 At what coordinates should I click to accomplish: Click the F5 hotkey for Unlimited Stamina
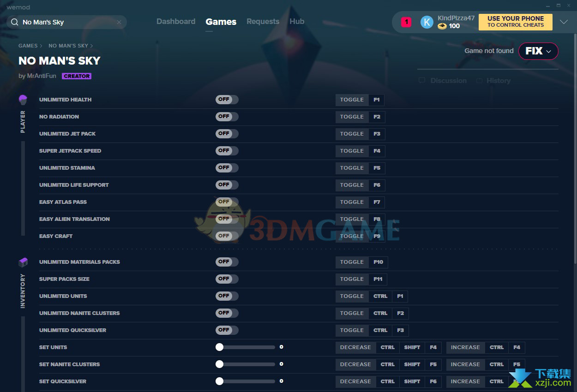(x=377, y=168)
